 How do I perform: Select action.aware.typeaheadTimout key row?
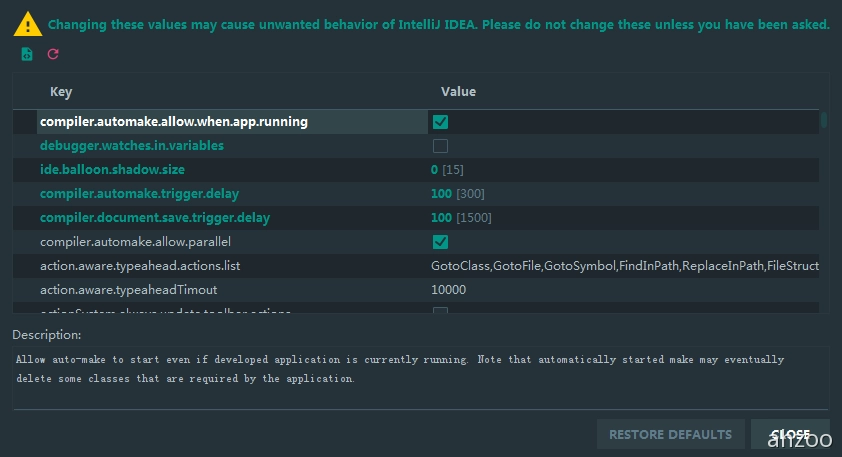tap(128, 290)
